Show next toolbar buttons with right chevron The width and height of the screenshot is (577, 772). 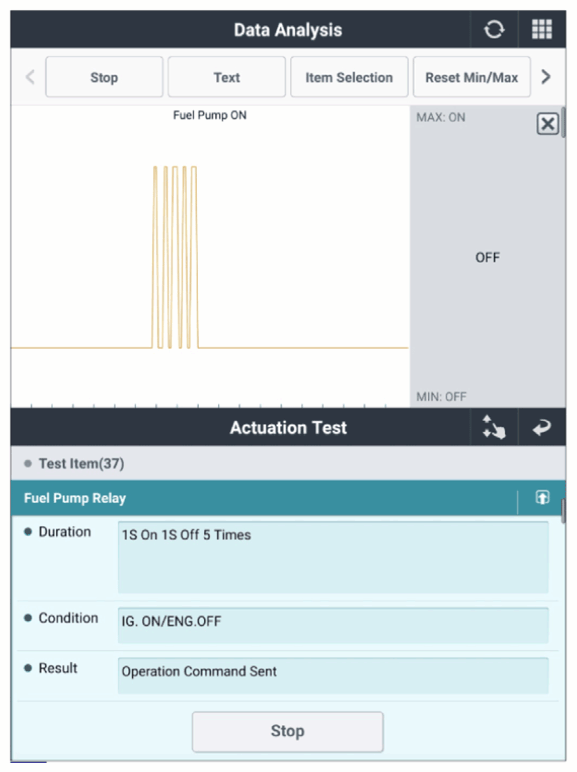(545, 77)
